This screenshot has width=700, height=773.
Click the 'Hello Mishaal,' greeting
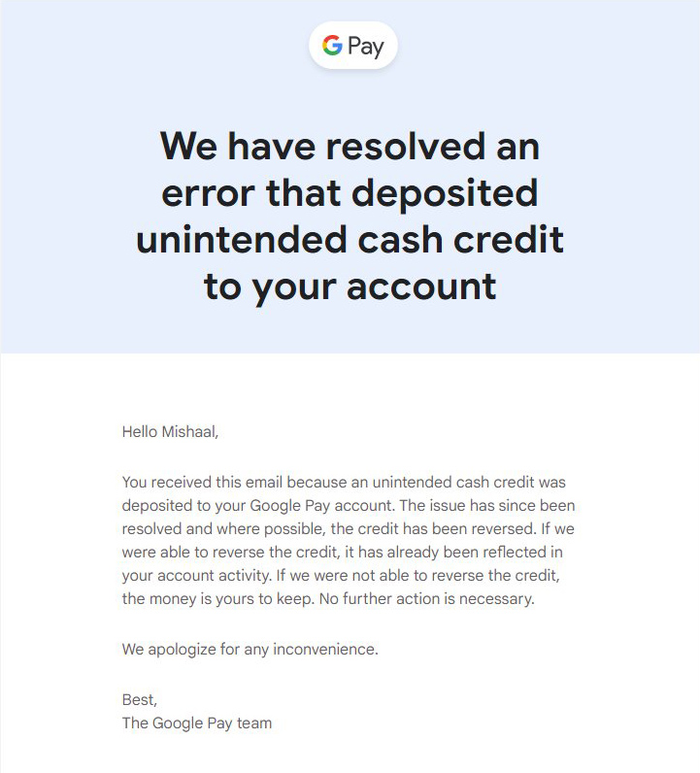(x=171, y=432)
